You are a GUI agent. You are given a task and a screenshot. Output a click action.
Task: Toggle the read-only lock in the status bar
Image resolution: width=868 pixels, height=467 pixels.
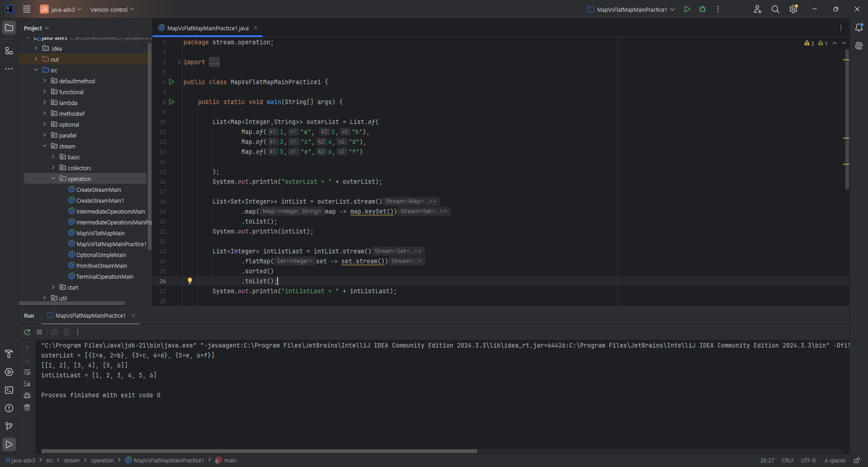(857, 460)
